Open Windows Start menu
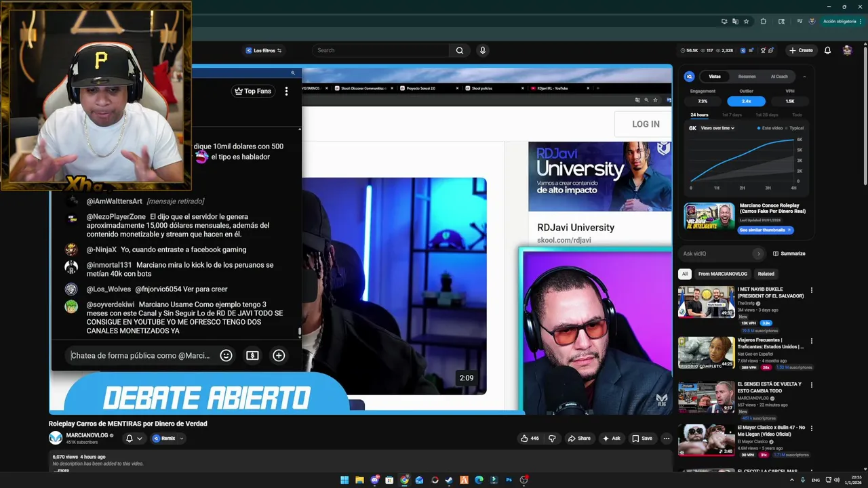The height and width of the screenshot is (488, 868). pos(344,480)
